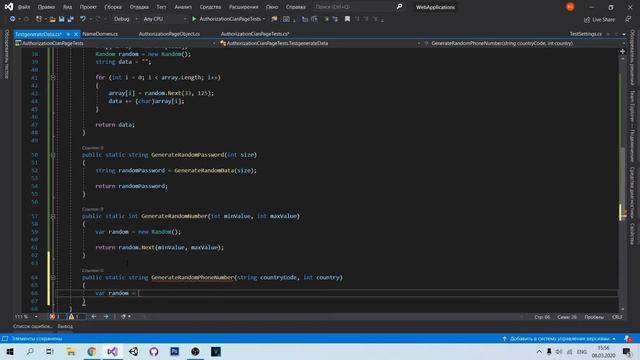The width and height of the screenshot is (640, 360).
Task: Open the notification center in the taskbar
Action: [x=627, y=352]
